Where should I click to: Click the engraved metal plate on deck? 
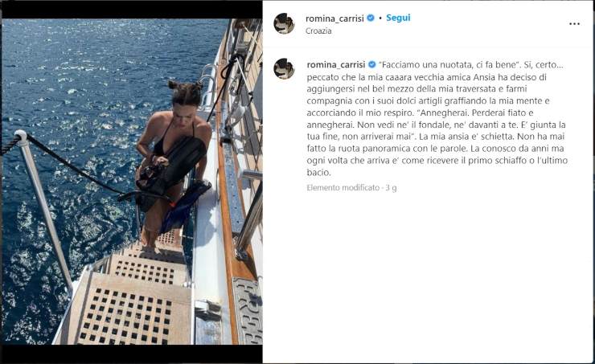pos(248,310)
